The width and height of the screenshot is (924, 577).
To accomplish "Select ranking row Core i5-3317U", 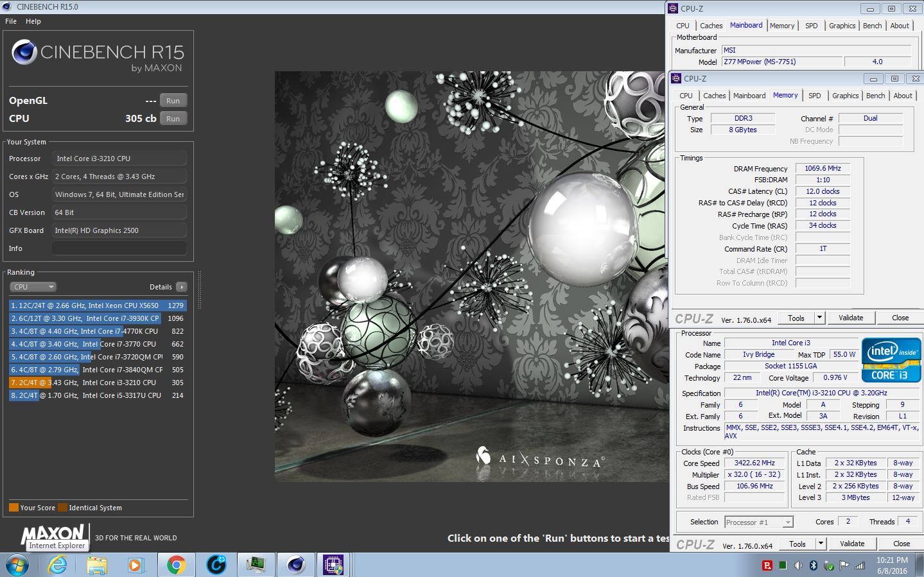I will pos(98,395).
